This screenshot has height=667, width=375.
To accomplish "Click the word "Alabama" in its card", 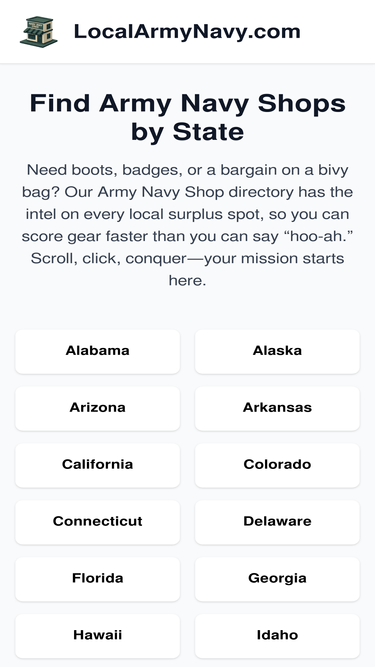I will pos(97,351).
